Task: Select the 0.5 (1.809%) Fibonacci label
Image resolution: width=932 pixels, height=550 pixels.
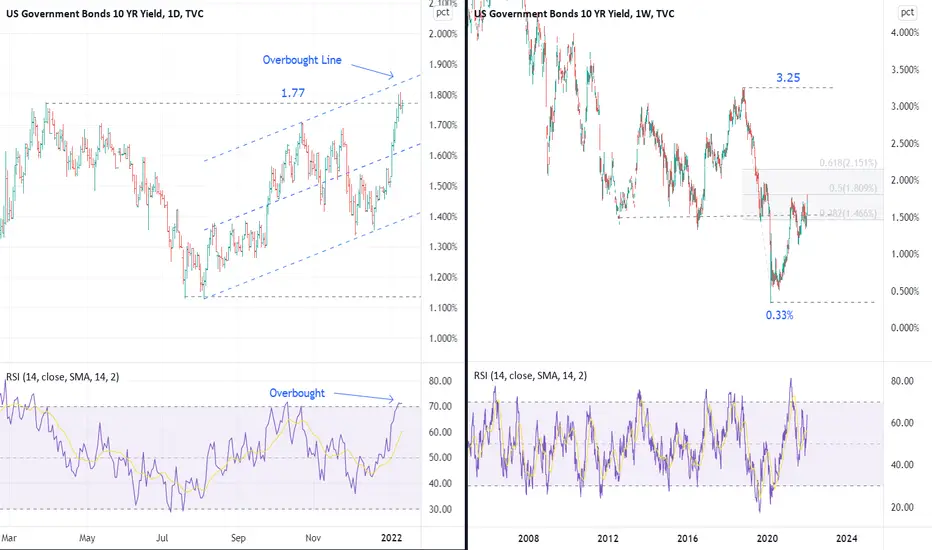Action: [853, 188]
